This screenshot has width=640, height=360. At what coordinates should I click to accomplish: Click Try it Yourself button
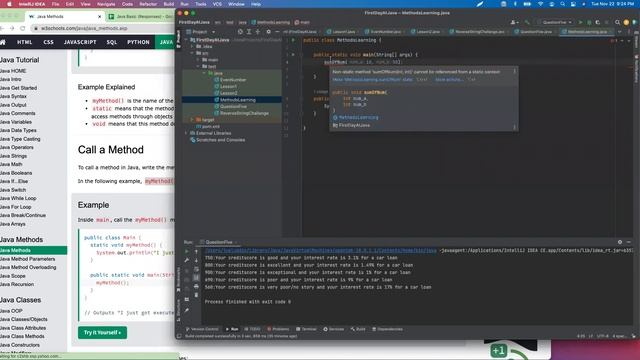[x=102, y=333]
